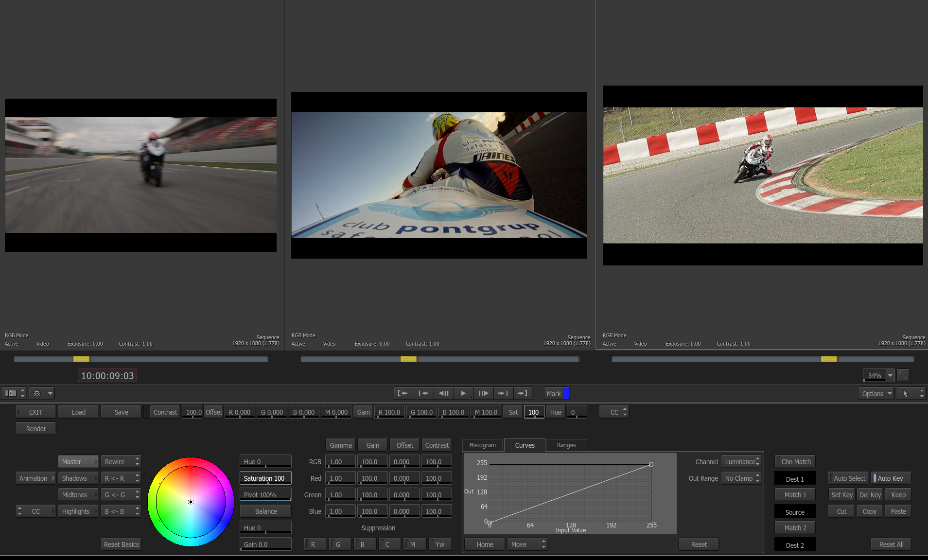
Task: Toggle red suppression R button
Action: pyautogui.click(x=315, y=544)
